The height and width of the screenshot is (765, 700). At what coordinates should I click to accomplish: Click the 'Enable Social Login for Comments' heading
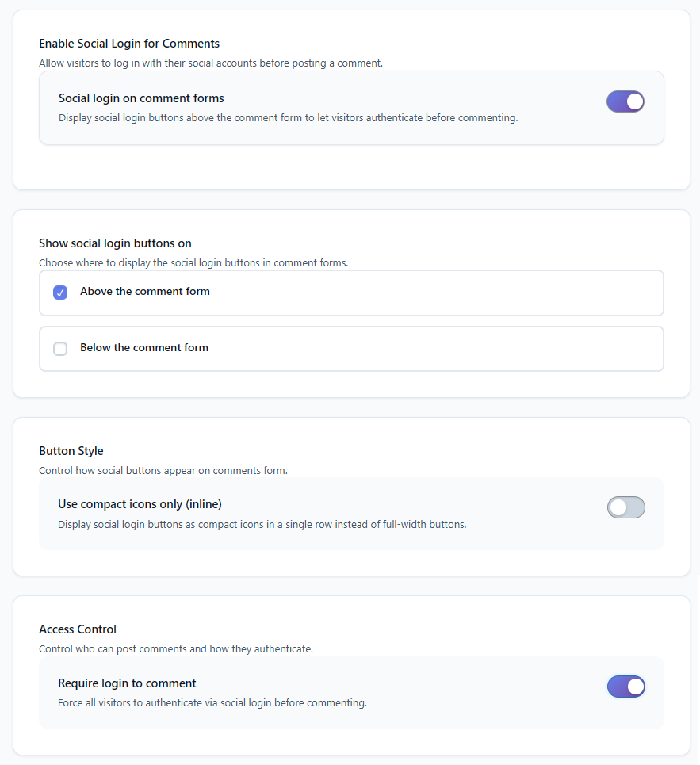(x=129, y=44)
